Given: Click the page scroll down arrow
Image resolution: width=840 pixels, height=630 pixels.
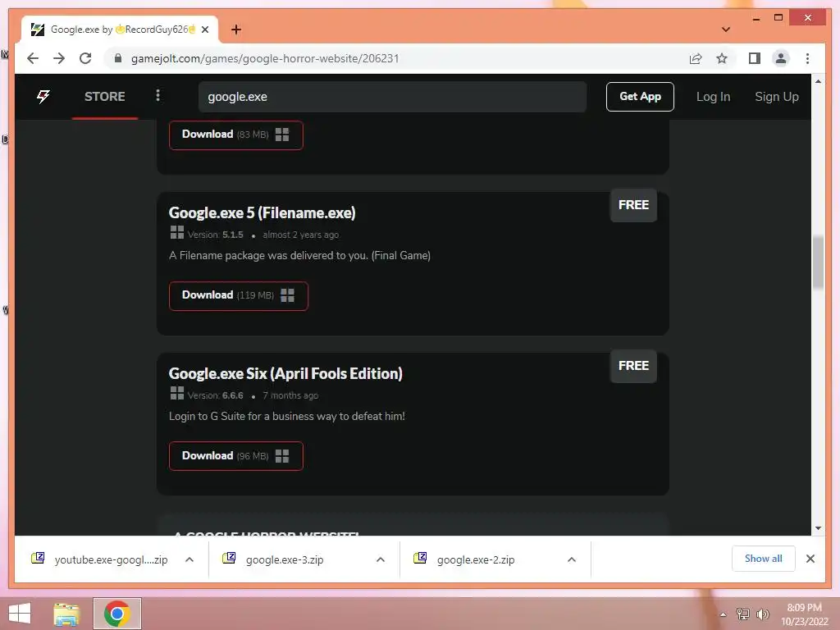Looking at the screenshot, I should click(818, 528).
